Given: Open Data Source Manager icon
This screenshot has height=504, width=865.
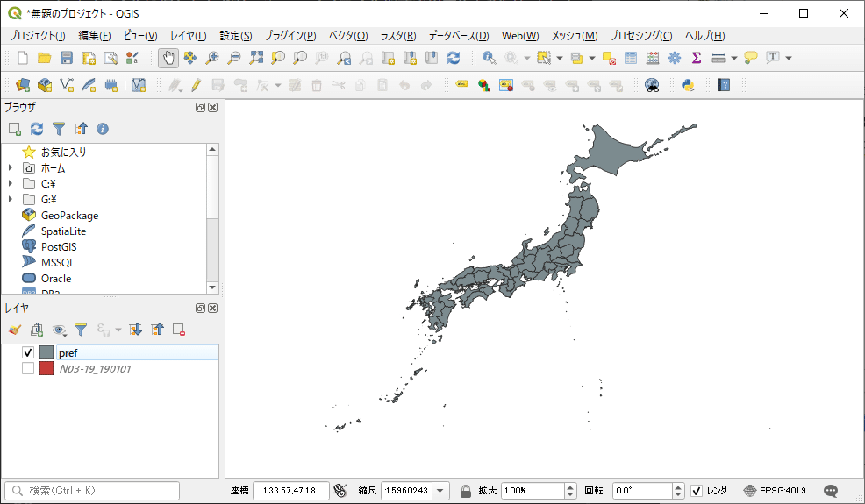Looking at the screenshot, I should [x=23, y=85].
